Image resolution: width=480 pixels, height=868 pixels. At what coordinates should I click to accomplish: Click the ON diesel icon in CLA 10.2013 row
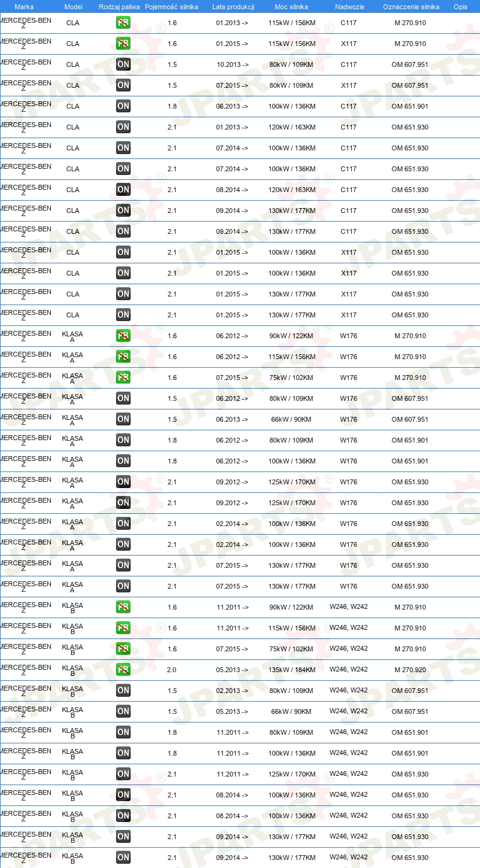(x=123, y=64)
